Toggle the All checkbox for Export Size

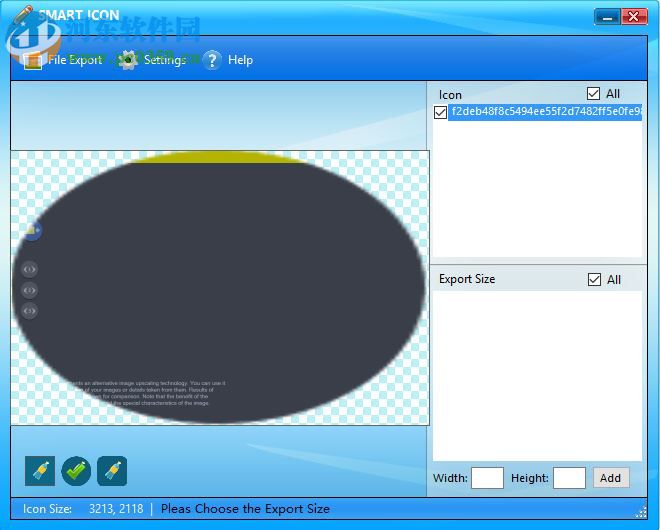[x=594, y=280]
